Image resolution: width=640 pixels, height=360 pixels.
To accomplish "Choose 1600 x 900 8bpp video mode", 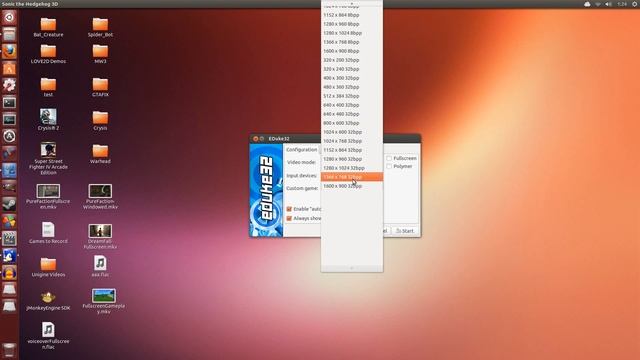I will click(x=352, y=51).
